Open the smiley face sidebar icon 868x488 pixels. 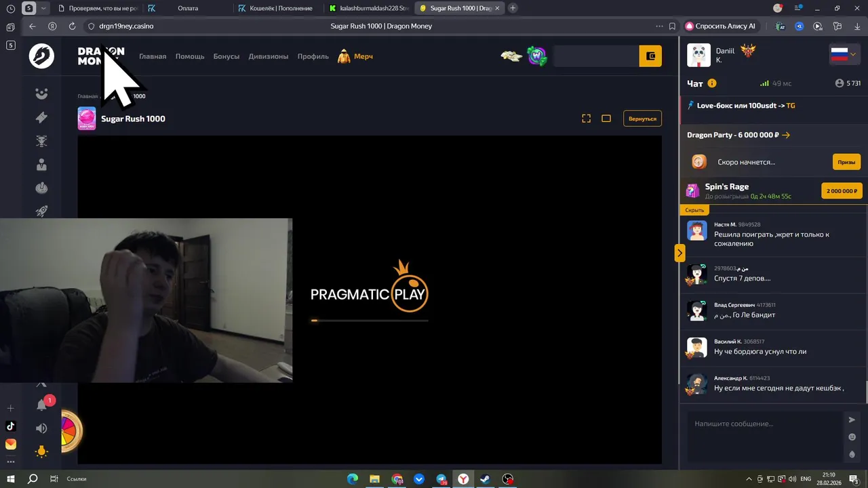pos(41,94)
